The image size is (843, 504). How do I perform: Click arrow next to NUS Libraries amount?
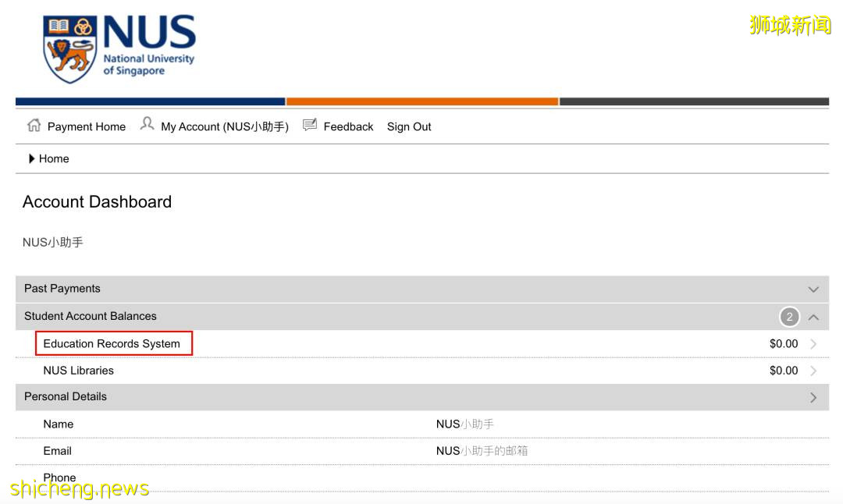pyautogui.click(x=813, y=371)
